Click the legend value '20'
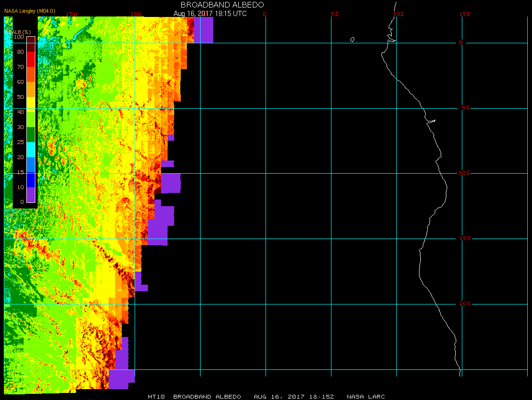This screenshot has width=532, height=400. 20,157
